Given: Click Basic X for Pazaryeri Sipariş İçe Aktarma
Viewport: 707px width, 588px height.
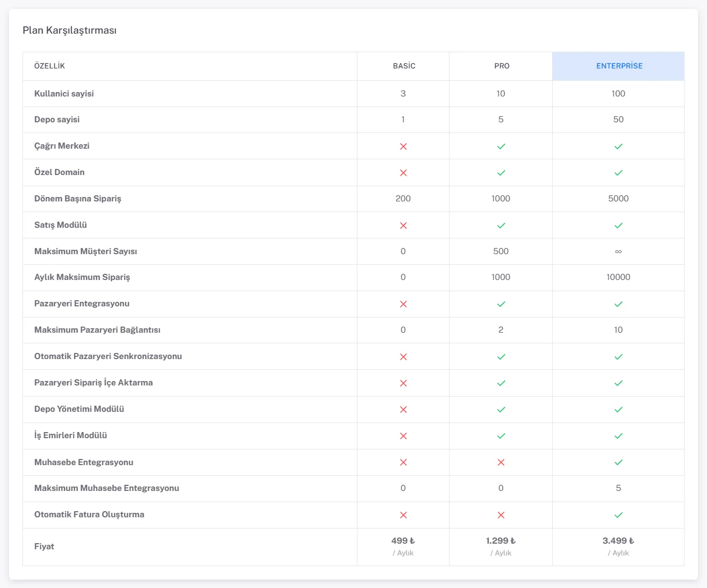Looking at the screenshot, I should [403, 383].
